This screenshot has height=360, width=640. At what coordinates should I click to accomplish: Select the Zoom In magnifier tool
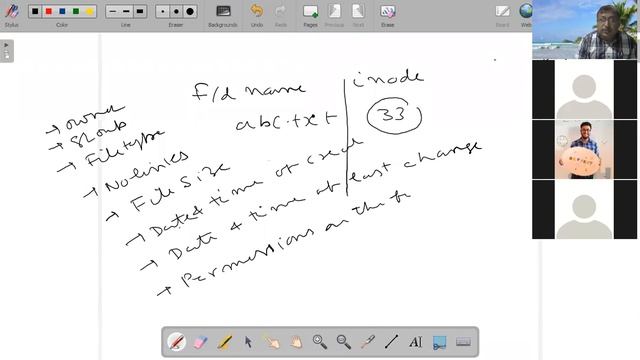tap(320, 342)
